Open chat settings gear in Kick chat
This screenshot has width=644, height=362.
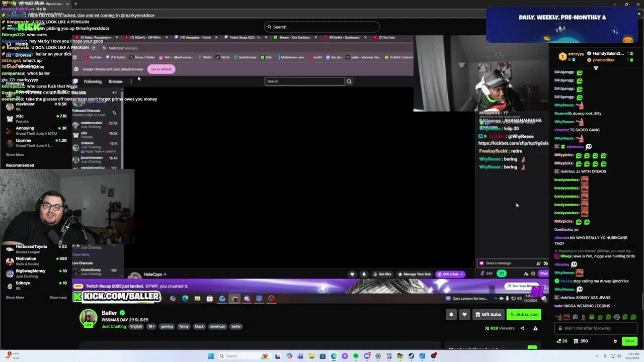tap(615, 341)
